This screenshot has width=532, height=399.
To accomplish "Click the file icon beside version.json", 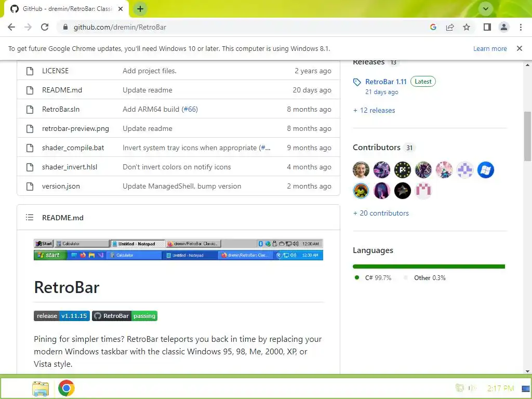I will 30,187.
